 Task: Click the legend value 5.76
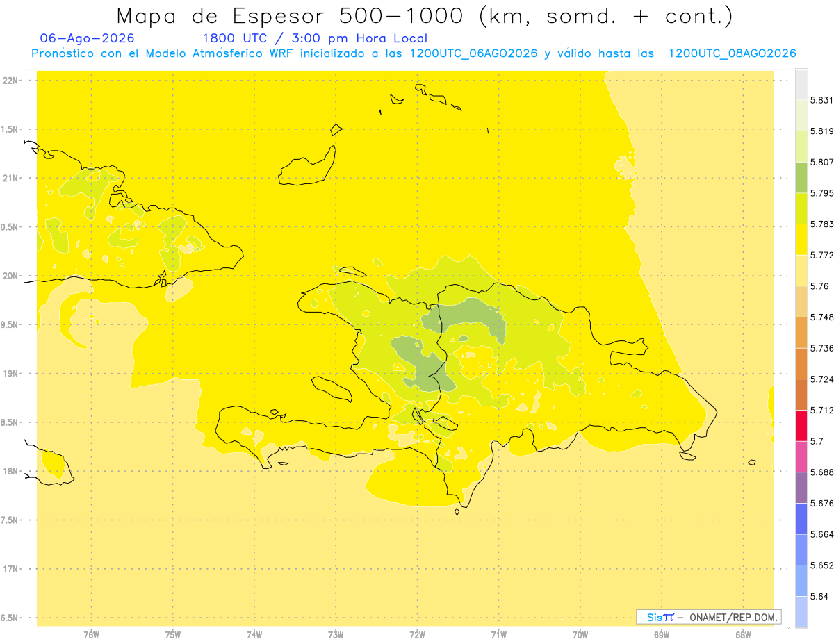[819, 286]
